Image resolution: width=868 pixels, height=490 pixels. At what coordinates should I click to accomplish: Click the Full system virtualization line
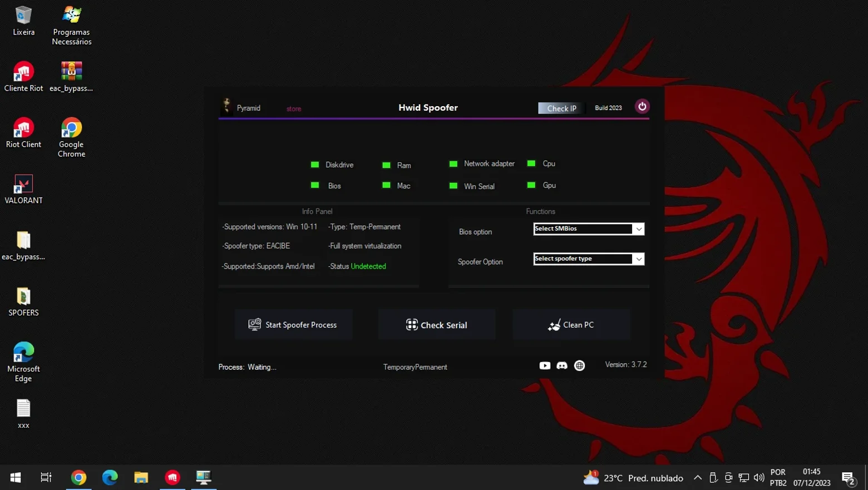coord(365,246)
